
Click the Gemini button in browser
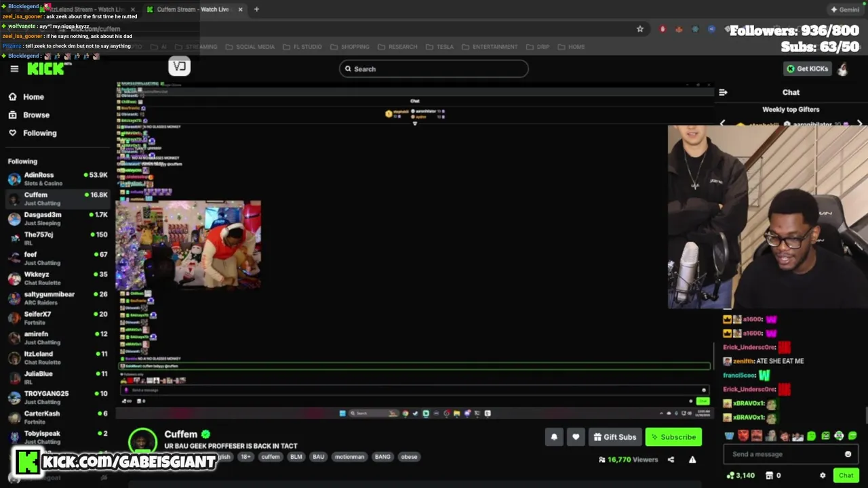point(845,9)
